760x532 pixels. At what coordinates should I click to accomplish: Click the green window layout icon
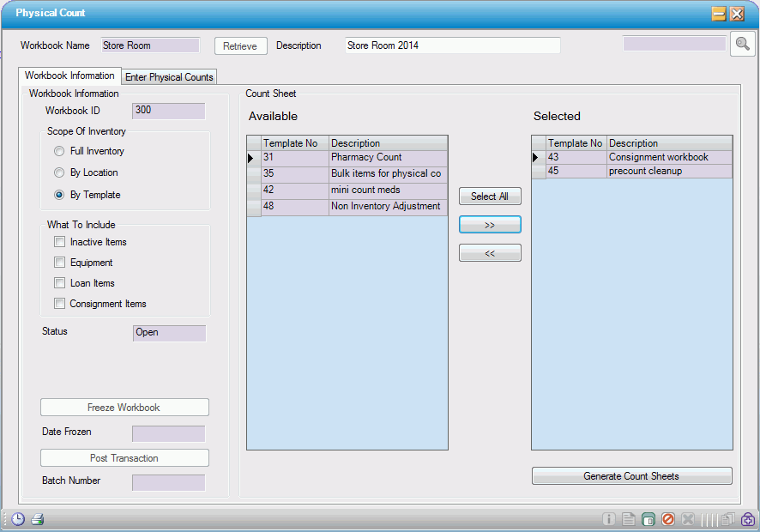[x=648, y=519]
